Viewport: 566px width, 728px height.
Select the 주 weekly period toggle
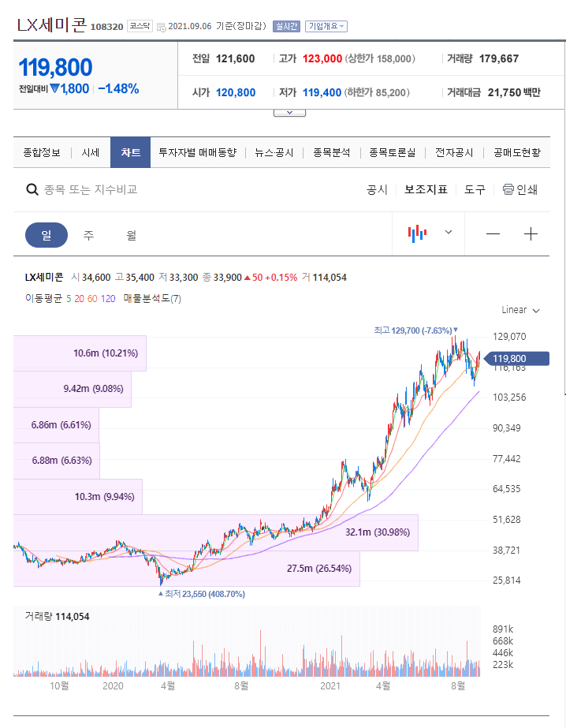[x=88, y=235]
